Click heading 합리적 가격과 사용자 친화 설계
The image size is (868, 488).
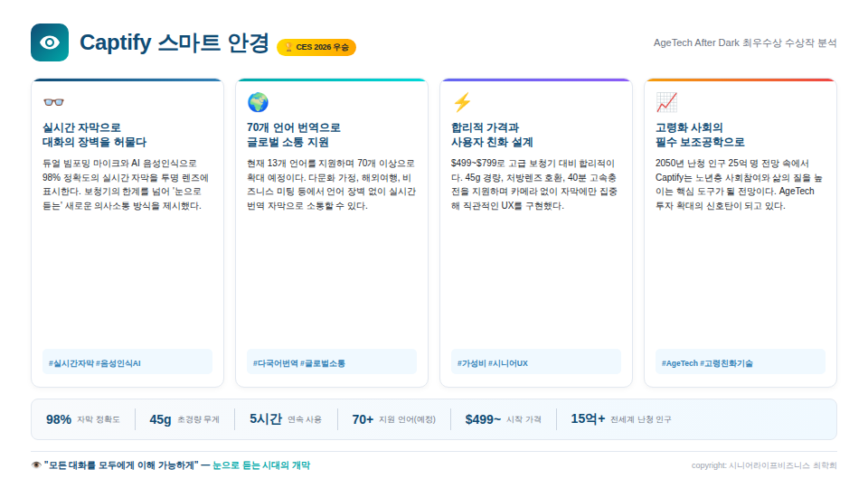tap(492, 135)
